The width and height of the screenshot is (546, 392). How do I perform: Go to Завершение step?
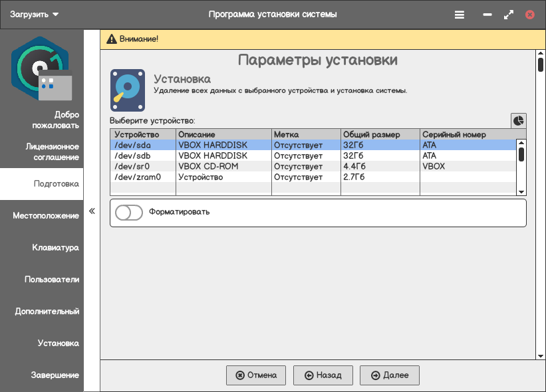55,375
